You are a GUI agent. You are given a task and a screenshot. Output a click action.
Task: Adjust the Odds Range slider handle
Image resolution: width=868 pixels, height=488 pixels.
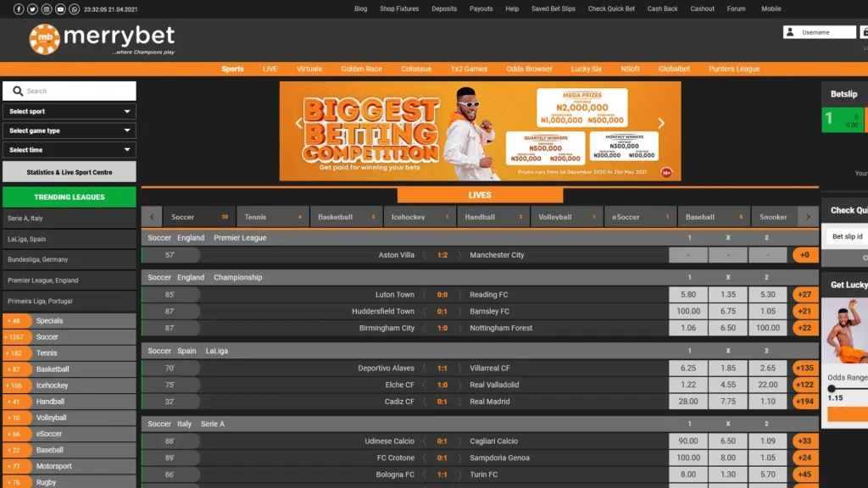(832, 389)
